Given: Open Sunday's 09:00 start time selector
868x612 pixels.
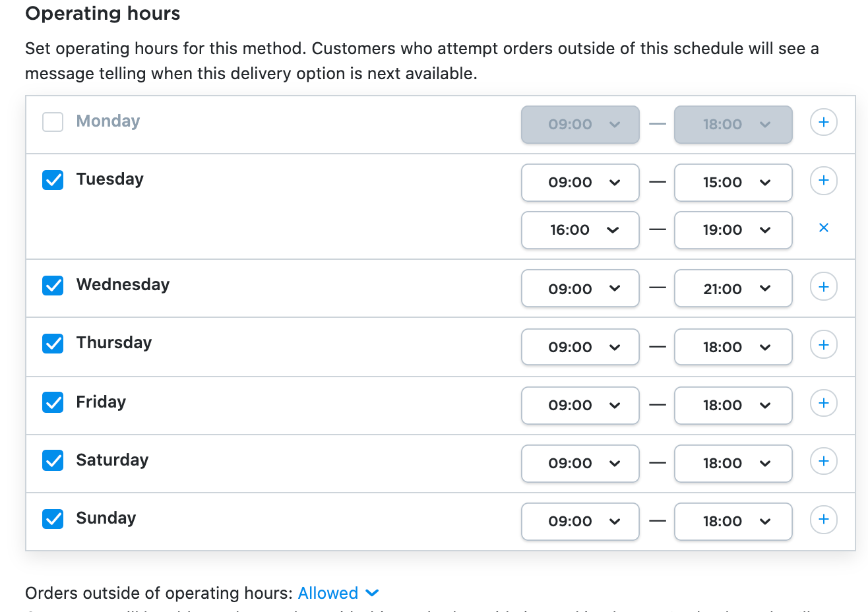Looking at the screenshot, I should pos(580,522).
